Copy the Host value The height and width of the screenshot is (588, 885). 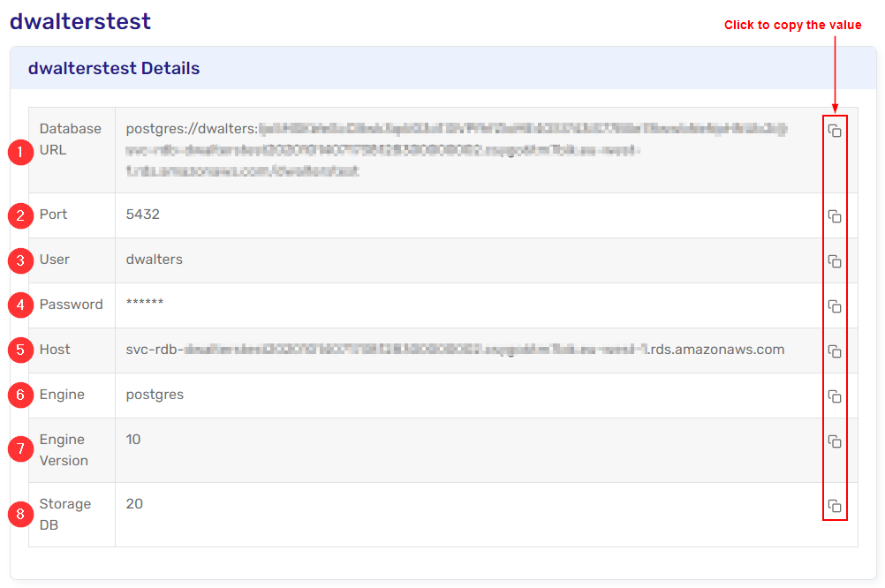(x=835, y=351)
